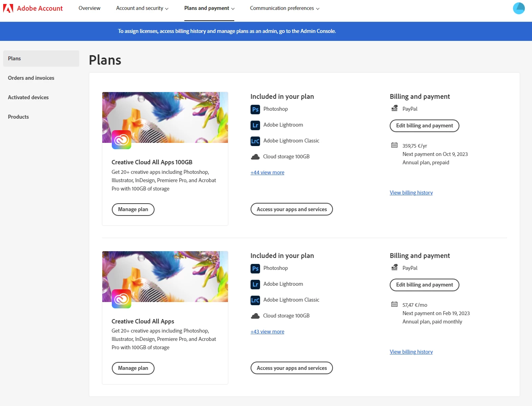The image size is (532, 406).
Task: Click the cloud storage icon in the second plan
Action: 255,316
